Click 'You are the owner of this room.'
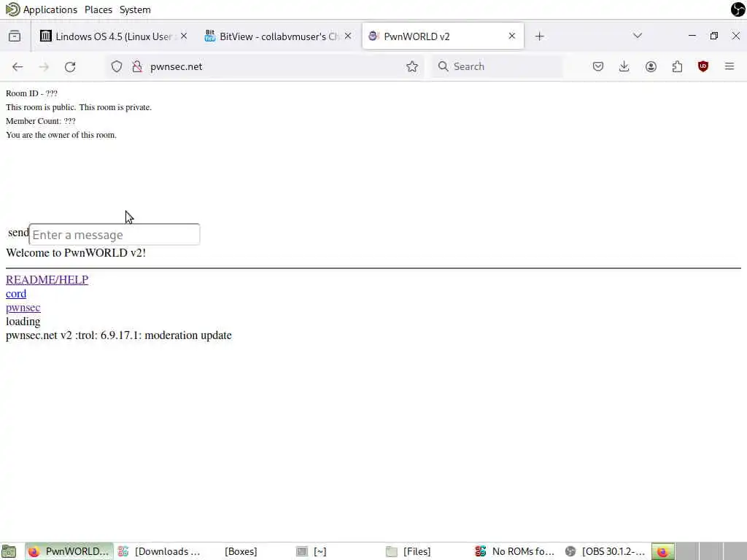Screen dimensions: 747x560 tap(61, 135)
